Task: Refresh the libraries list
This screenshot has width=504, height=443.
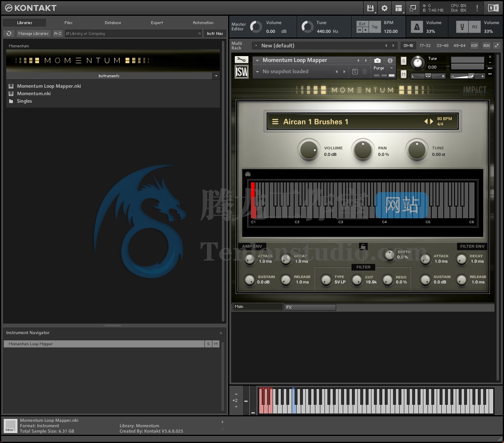Action: (x=9, y=34)
